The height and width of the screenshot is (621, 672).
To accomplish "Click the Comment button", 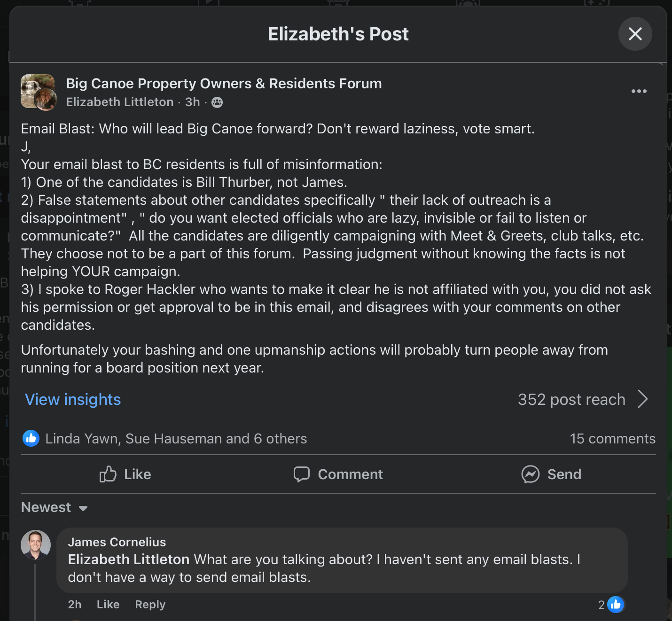I will 338,474.
